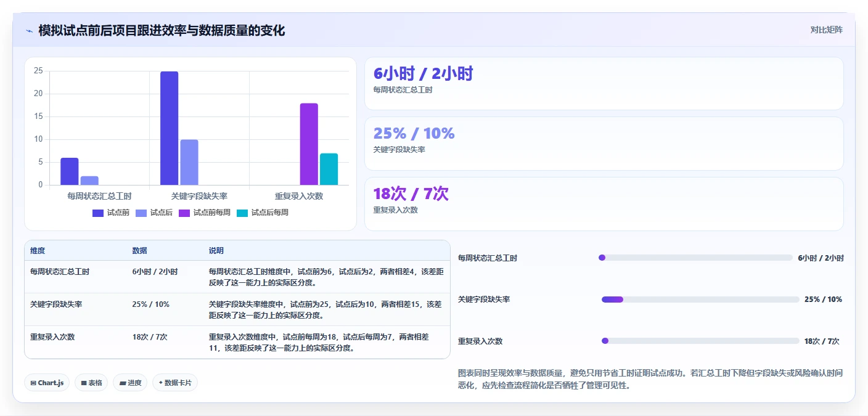868x416 pixels.
Task: Click the 每周状态汇总工时 x-axis label in the chart
Action: [99, 196]
